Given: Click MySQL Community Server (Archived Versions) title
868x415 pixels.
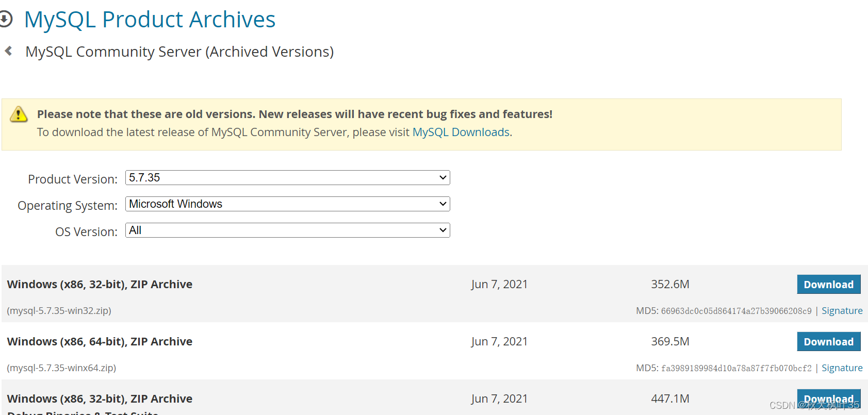Looking at the screenshot, I should 179,52.
